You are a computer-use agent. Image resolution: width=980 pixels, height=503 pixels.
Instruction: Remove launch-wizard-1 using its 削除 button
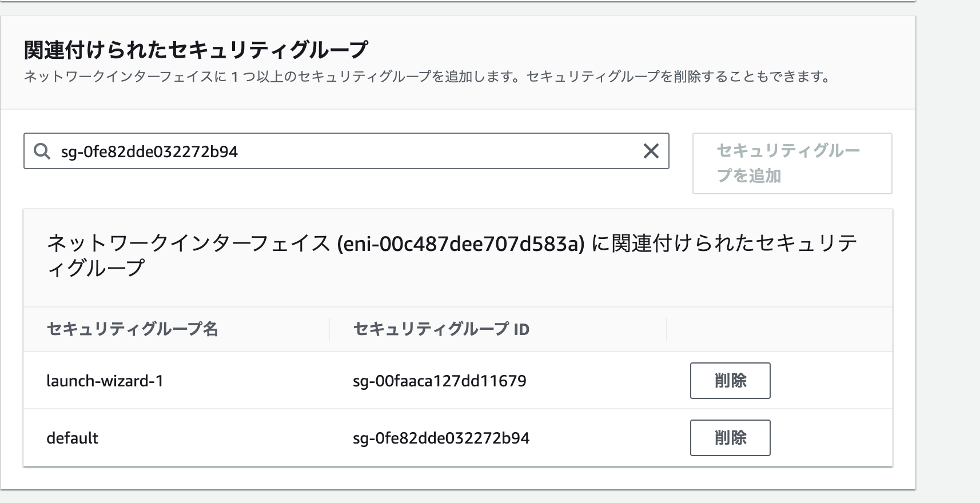point(730,381)
